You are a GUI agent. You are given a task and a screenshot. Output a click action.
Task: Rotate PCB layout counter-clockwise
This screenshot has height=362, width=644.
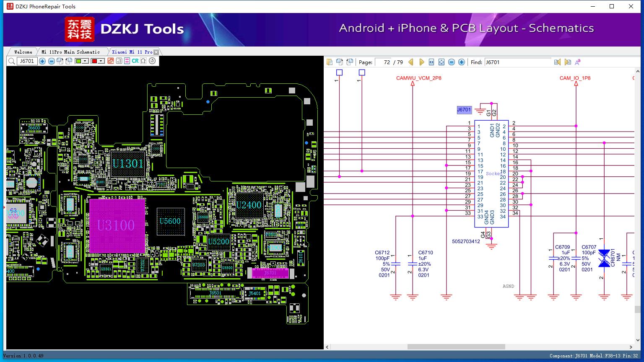click(68, 61)
